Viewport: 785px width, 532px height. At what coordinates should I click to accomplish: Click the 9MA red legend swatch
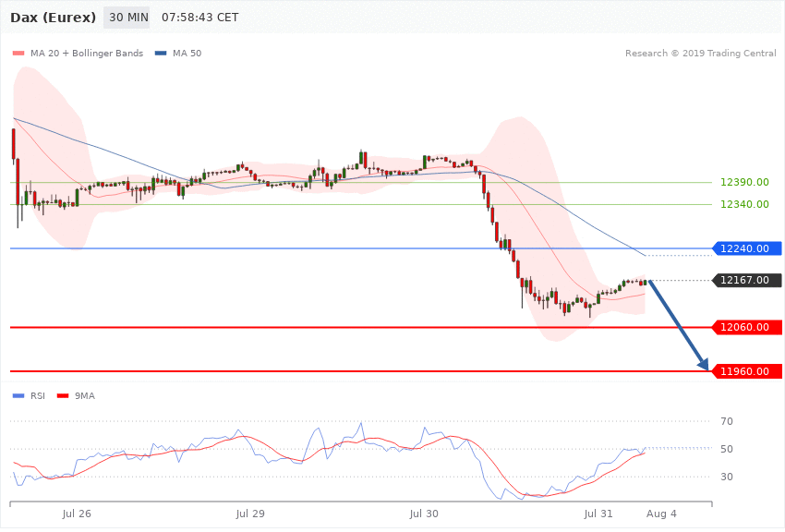pos(63,396)
